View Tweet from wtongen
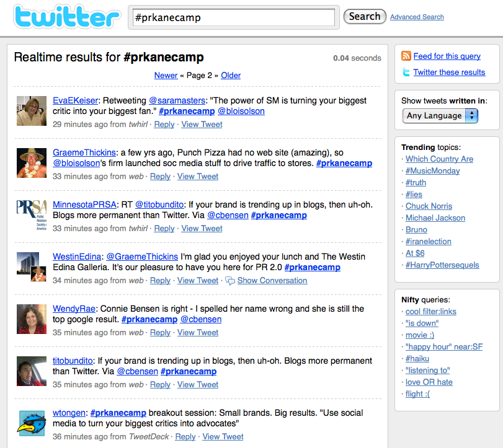503x448 pixels. click(x=223, y=437)
